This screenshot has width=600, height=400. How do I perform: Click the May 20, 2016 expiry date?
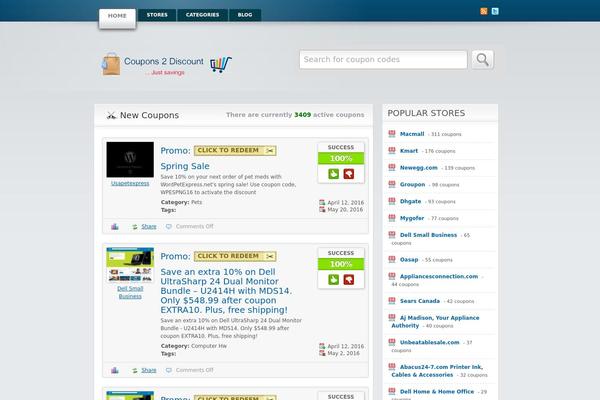point(345,209)
